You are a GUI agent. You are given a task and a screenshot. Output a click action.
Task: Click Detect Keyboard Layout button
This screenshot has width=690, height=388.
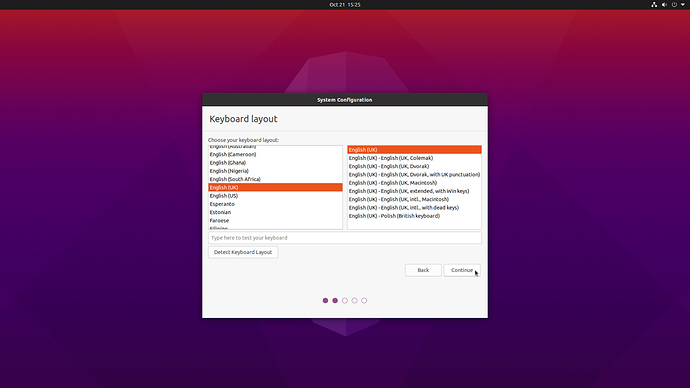(x=243, y=252)
